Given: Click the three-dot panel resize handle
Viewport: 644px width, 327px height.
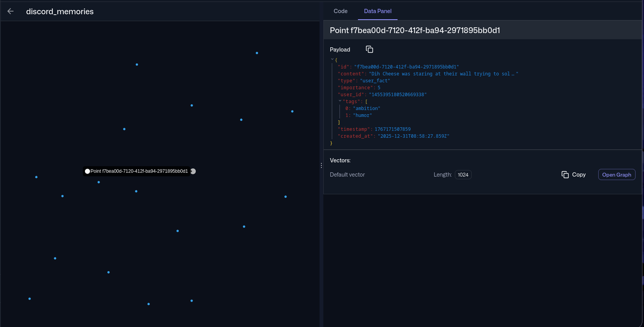Looking at the screenshot, I should (x=321, y=165).
